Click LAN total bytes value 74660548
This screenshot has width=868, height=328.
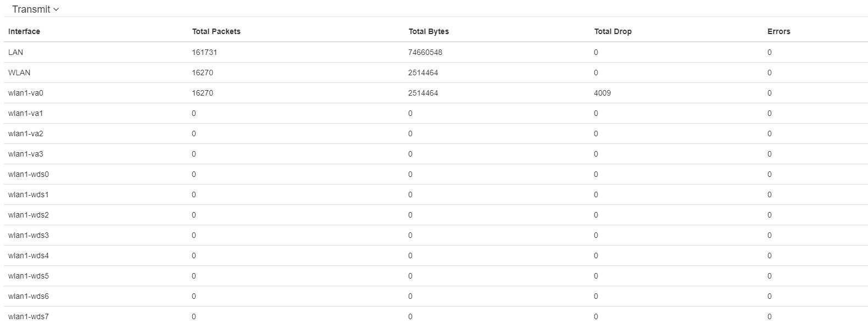[425, 52]
